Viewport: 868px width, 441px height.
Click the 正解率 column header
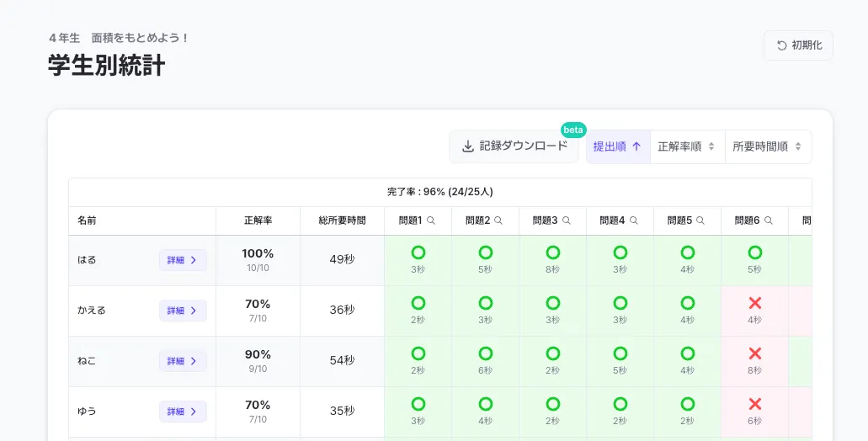tap(258, 220)
